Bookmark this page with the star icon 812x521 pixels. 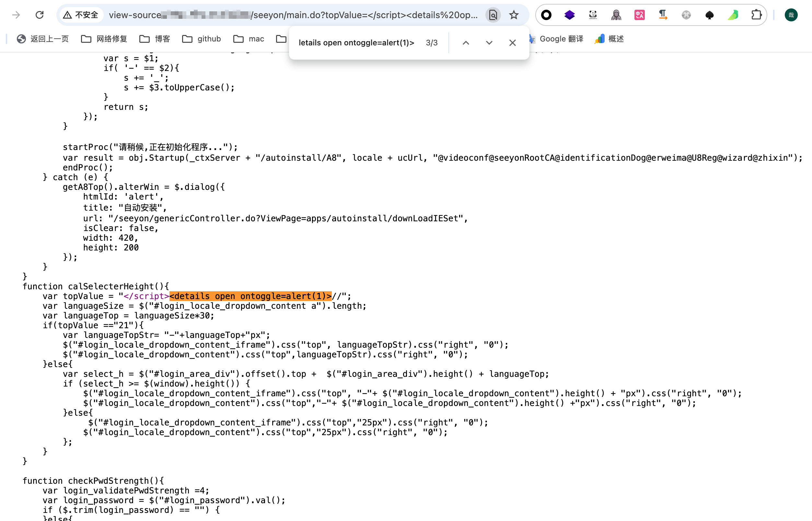514,15
